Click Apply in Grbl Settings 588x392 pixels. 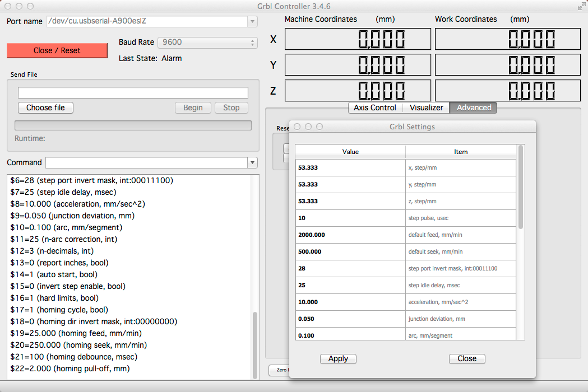tap(338, 358)
